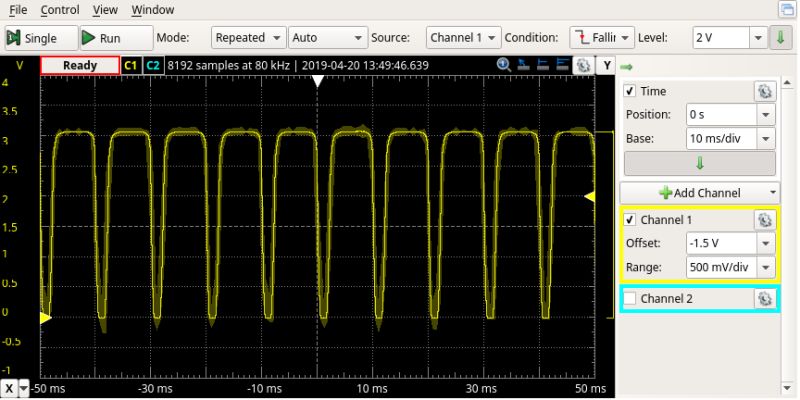Open the Window menu
The image size is (800, 400).
click(x=153, y=10)
